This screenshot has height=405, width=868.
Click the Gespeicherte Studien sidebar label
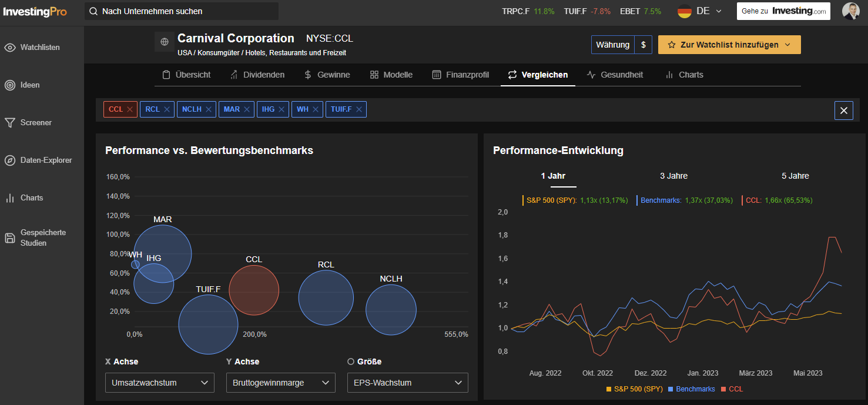click(x=43, y=238)
